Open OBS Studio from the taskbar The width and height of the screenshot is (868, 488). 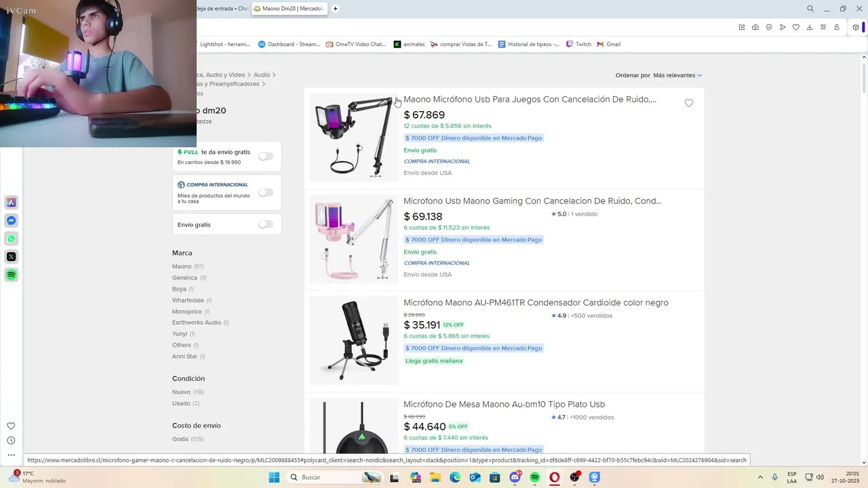[575, 477]
